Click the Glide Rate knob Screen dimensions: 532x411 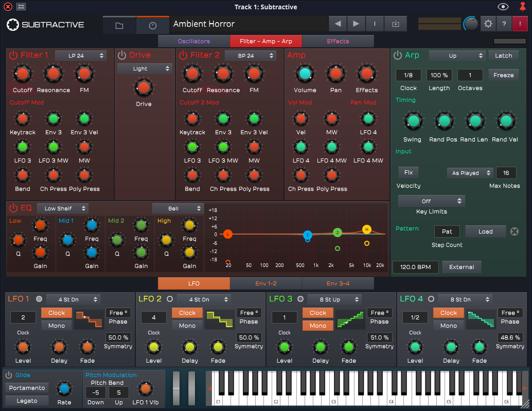(x=64, y=388)
